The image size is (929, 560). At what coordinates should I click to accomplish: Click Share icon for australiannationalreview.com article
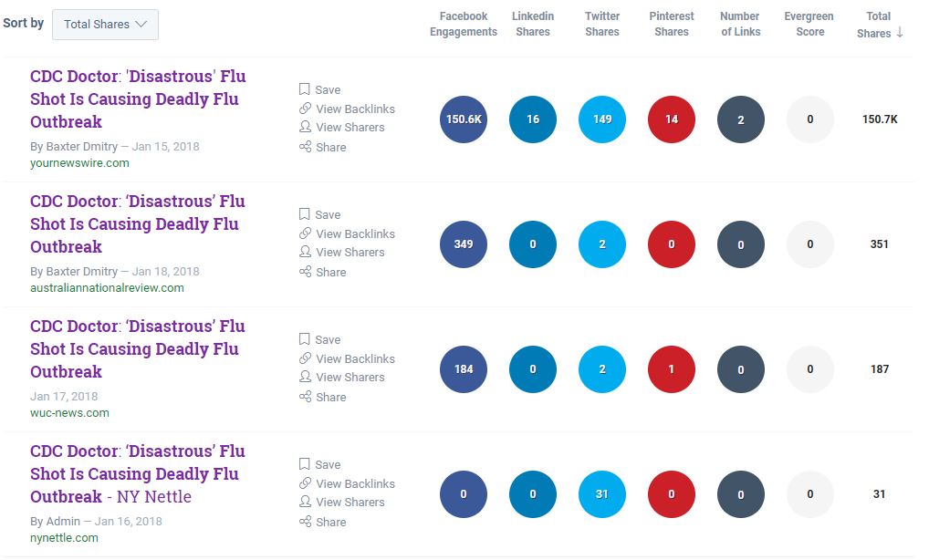305,272
